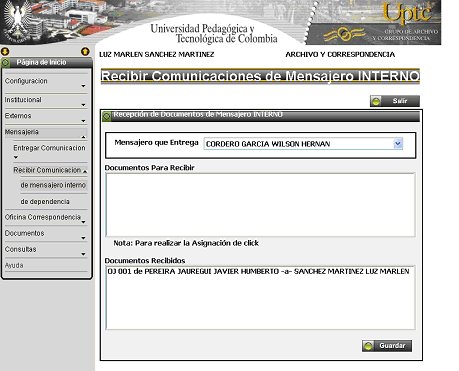
Task: Click the green icon beside Página de Inicio
Action: click(x=5, y=62)
